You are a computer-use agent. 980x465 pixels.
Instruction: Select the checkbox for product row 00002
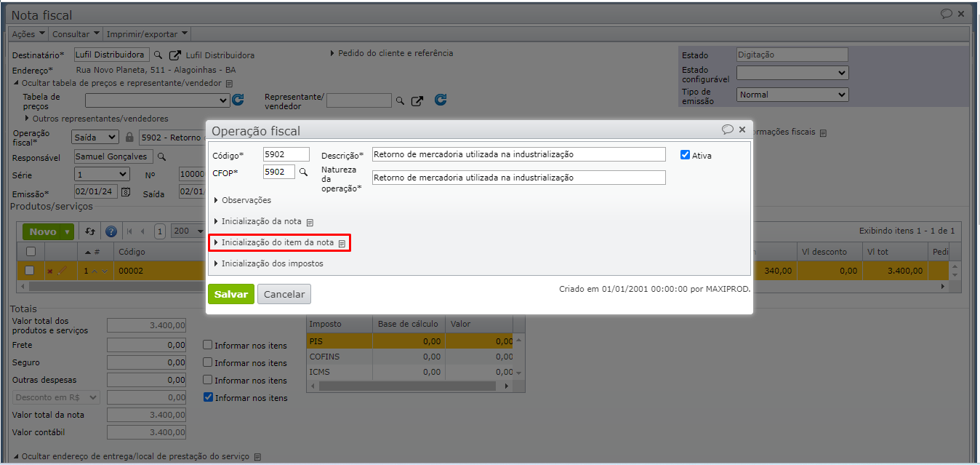(30, 271)
